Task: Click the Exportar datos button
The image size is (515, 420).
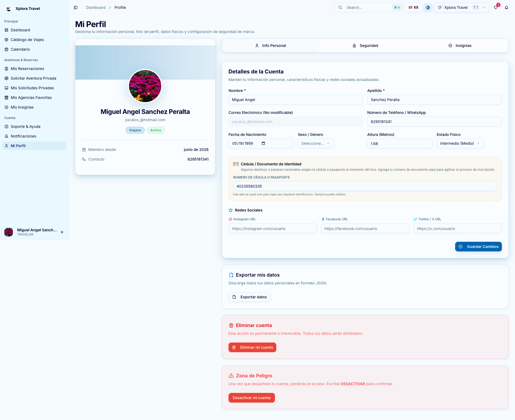Action: (249, 297)
